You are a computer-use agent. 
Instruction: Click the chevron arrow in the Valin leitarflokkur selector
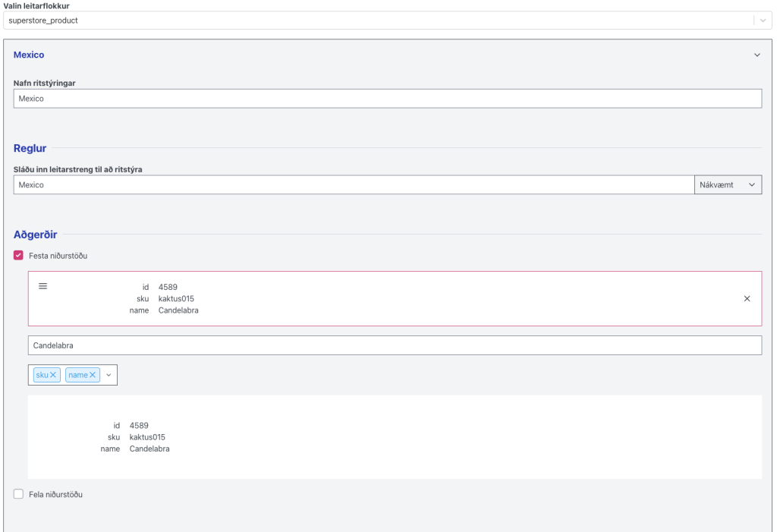[x=762, y=20]
